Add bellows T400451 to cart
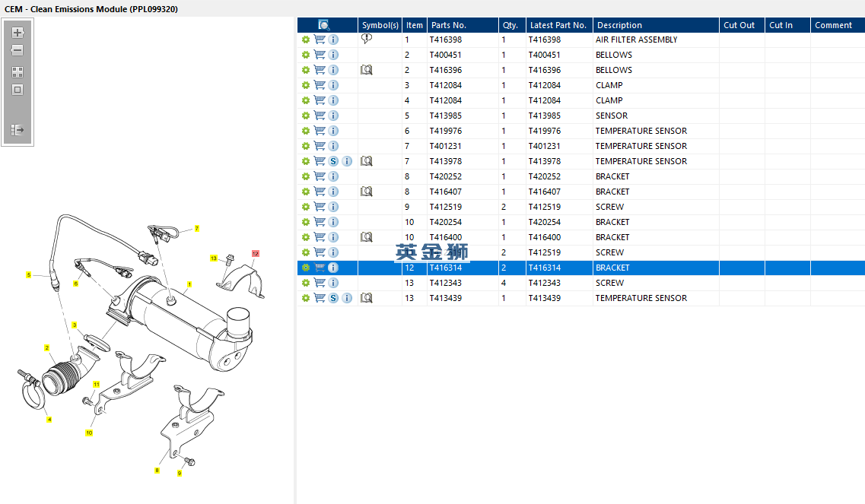The image size is (865, 504). (320, 55)
